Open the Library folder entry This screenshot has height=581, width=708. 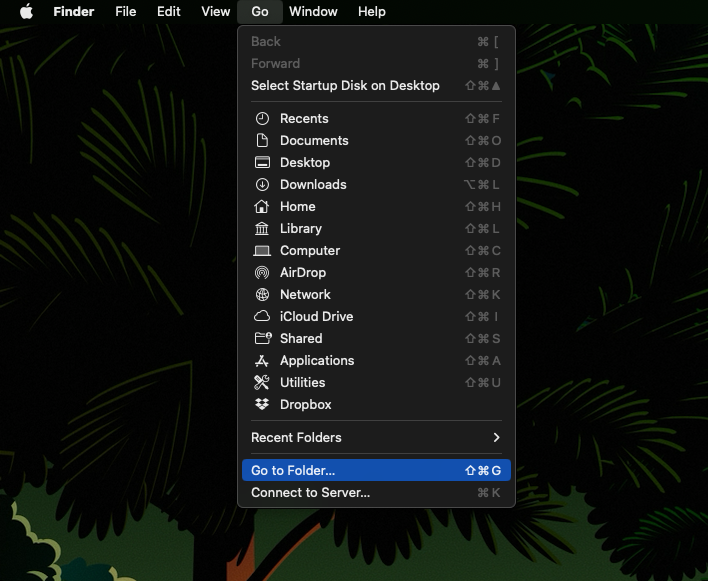pos(300,229)
